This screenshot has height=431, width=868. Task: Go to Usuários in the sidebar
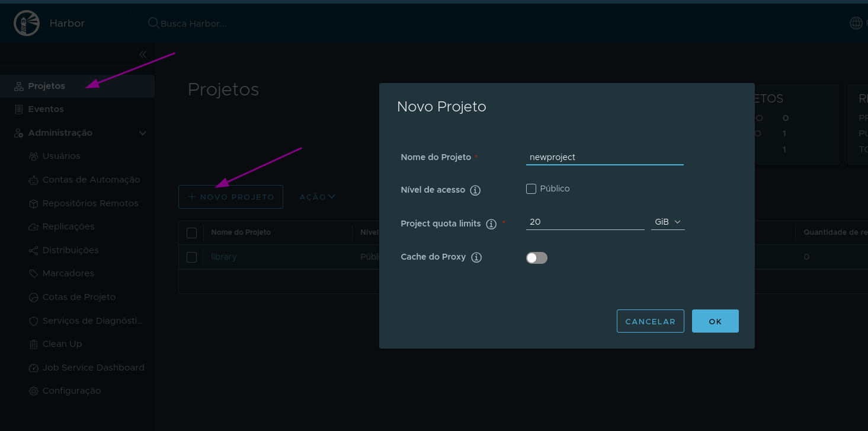click(x=61, y=156)
